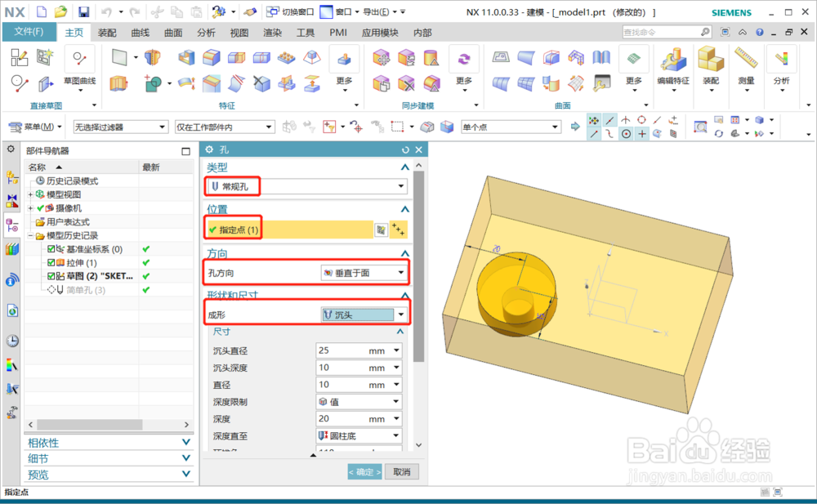Switch to the 分析 ribbon tab

tap(206, 33)
